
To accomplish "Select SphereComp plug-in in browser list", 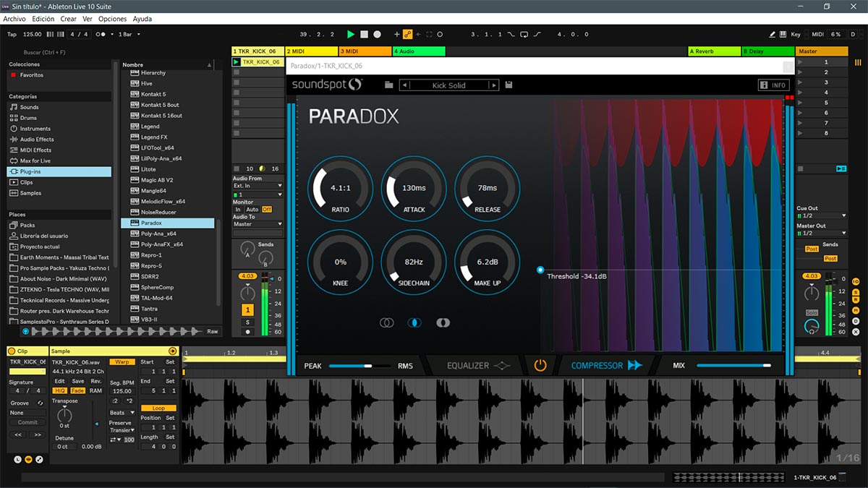I will coord(157,287).
